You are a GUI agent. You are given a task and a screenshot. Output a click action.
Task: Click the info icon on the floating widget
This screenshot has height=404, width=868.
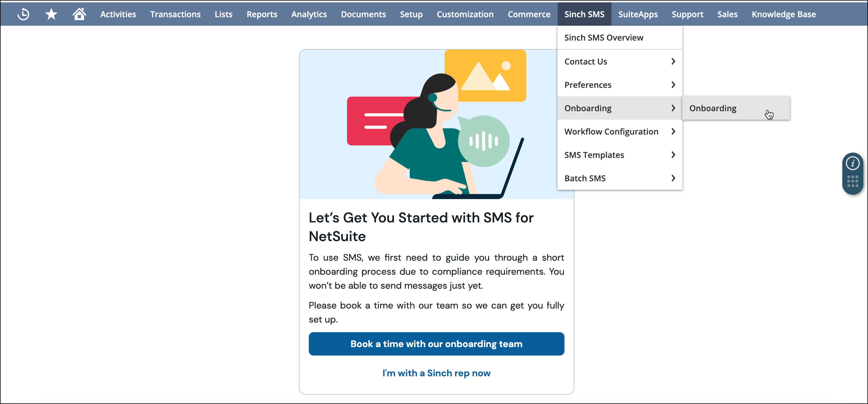coord(853,163)
